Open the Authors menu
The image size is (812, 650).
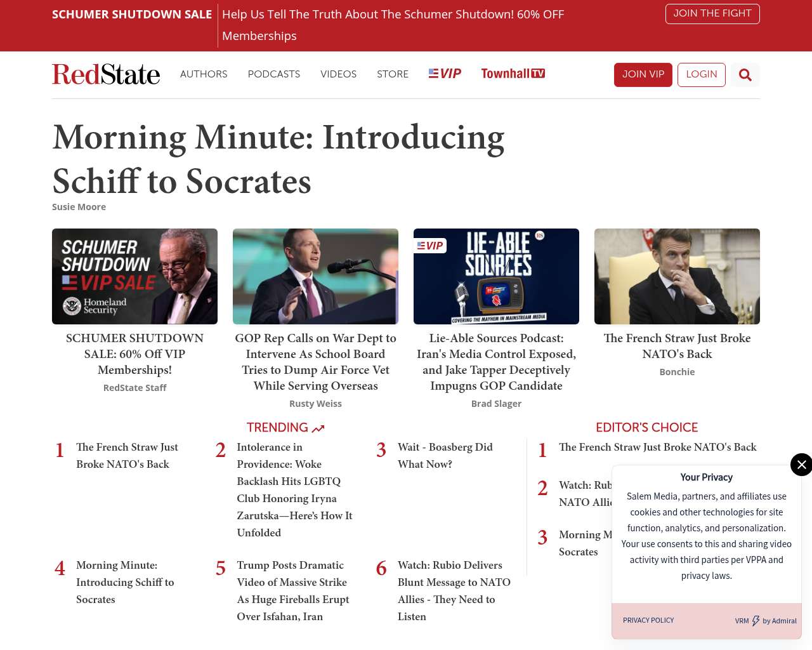[204, 74]
